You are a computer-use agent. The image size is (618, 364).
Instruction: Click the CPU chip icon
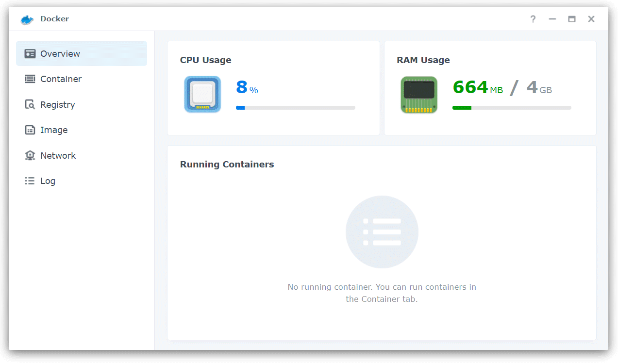pos(202,94)
